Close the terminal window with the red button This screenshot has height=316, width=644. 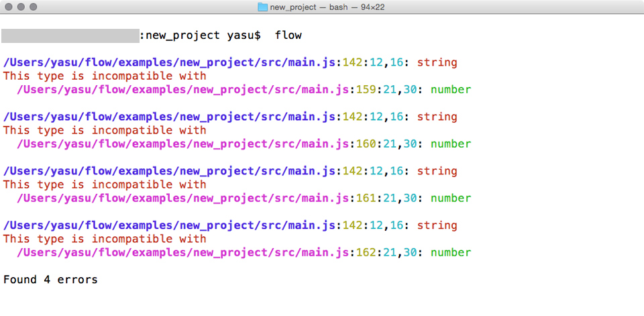coord(9,7)
